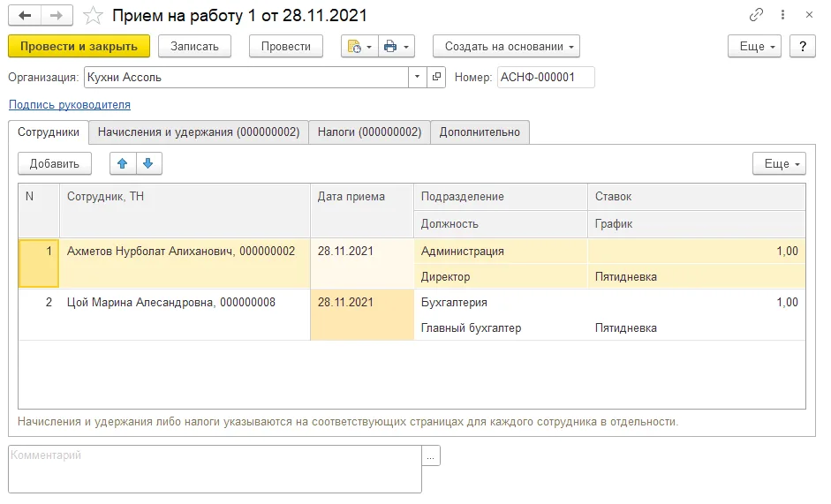Open help with the question mark button

click(803, 46)
